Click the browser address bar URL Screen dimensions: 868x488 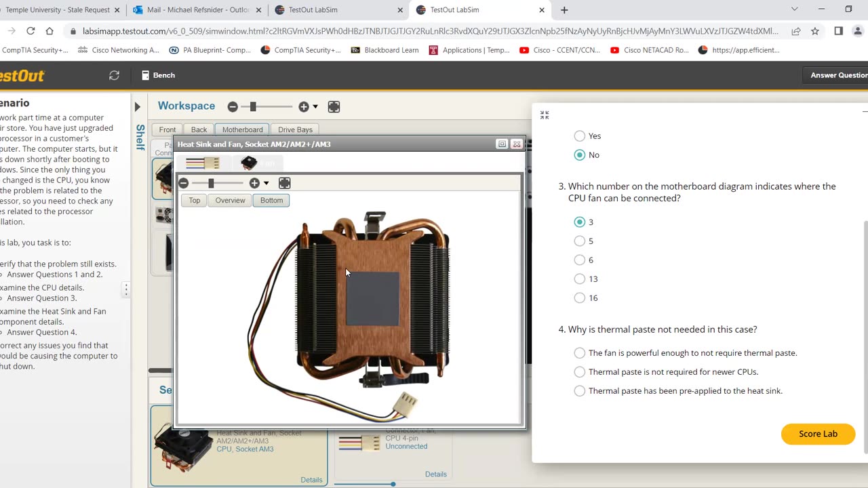pos(431,31)
